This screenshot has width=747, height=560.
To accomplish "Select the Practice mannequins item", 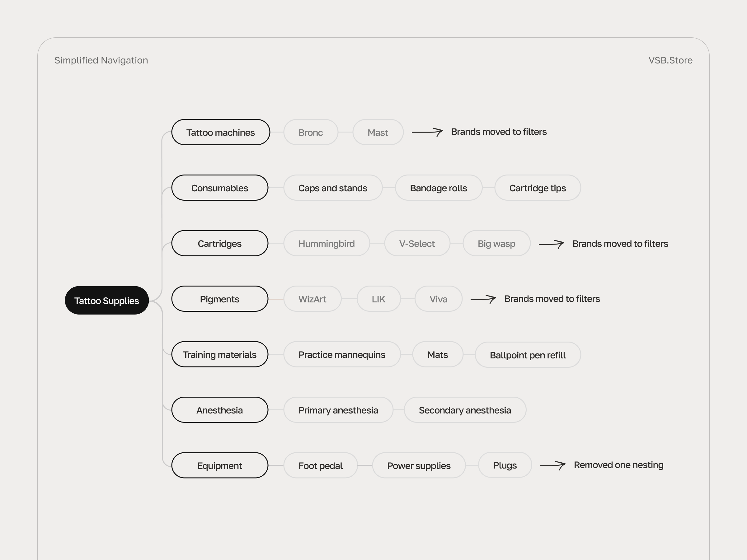I will click(342, 354).
